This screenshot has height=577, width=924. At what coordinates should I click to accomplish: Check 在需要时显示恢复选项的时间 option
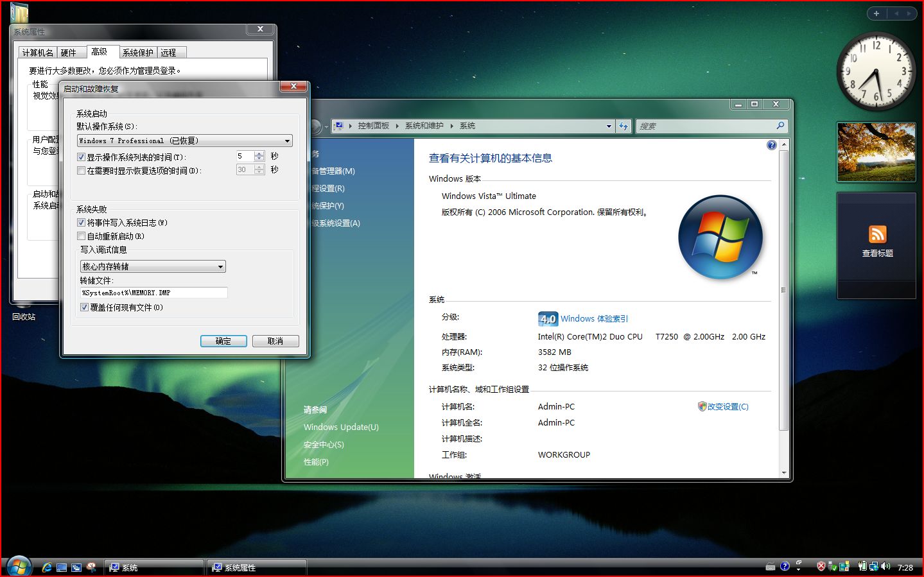pyautogui.click(x=81, y=169)
